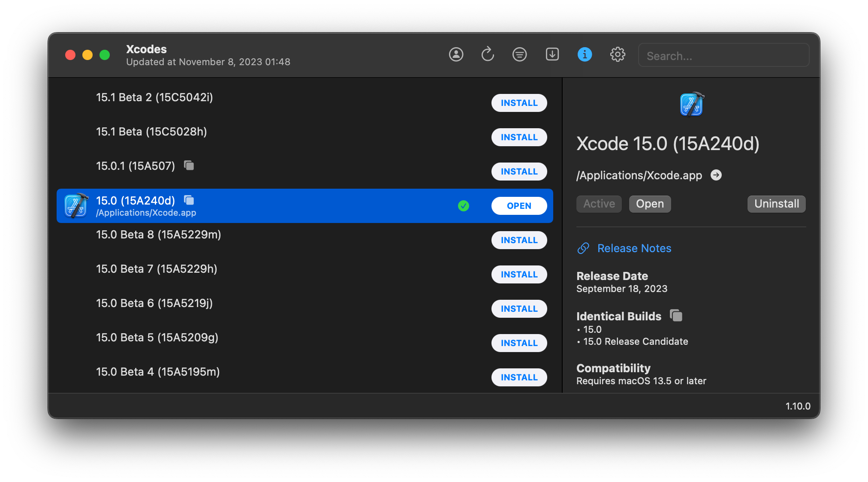The width and height of the screenshot is (868, 482).
Task: Select the 15.0 Beta 7 (15A5229h) row
Action: pos(304,274)
